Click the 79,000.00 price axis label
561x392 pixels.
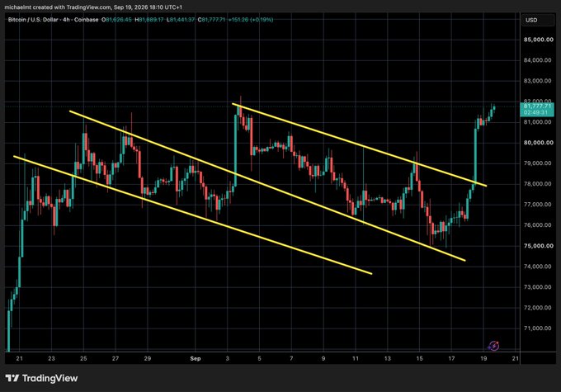point(538,163)
